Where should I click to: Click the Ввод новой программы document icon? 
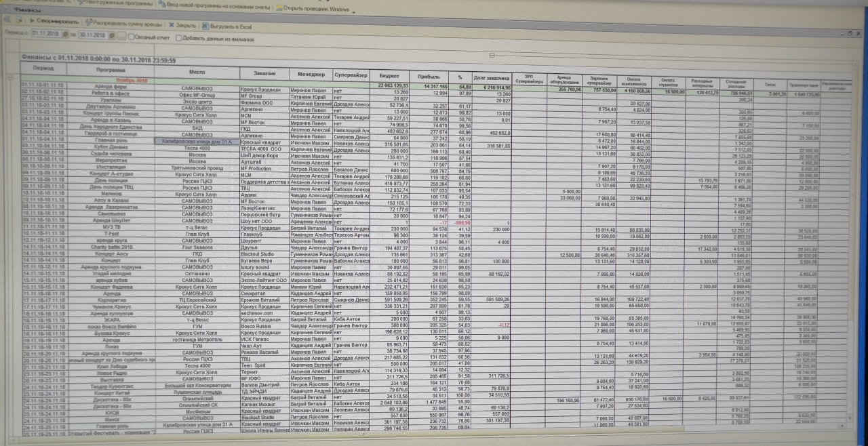pyautogui.click(x=163, y=4)
